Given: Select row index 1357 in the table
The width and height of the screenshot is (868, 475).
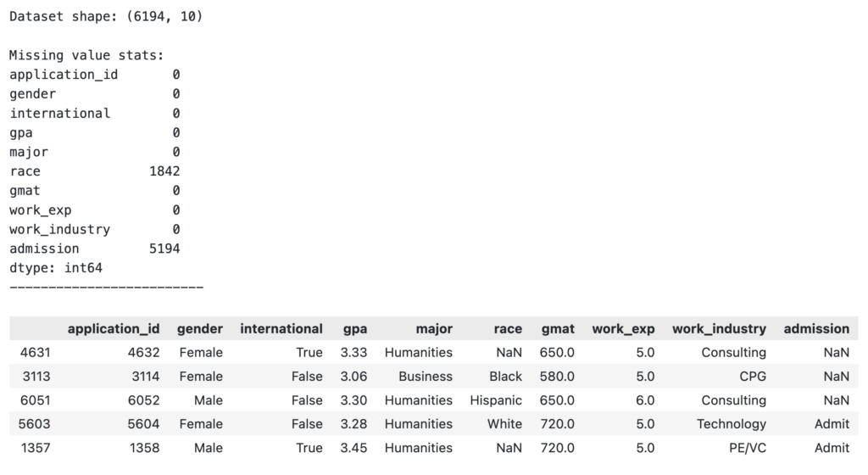Looking at the screenshot, I should click(37, 447).
